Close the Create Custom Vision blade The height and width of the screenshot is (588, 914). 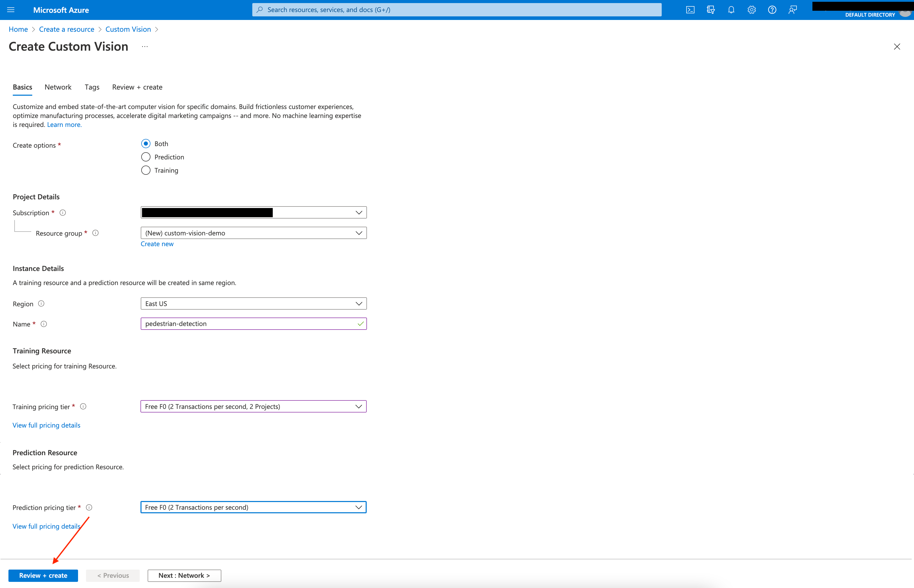pos(897,47)
